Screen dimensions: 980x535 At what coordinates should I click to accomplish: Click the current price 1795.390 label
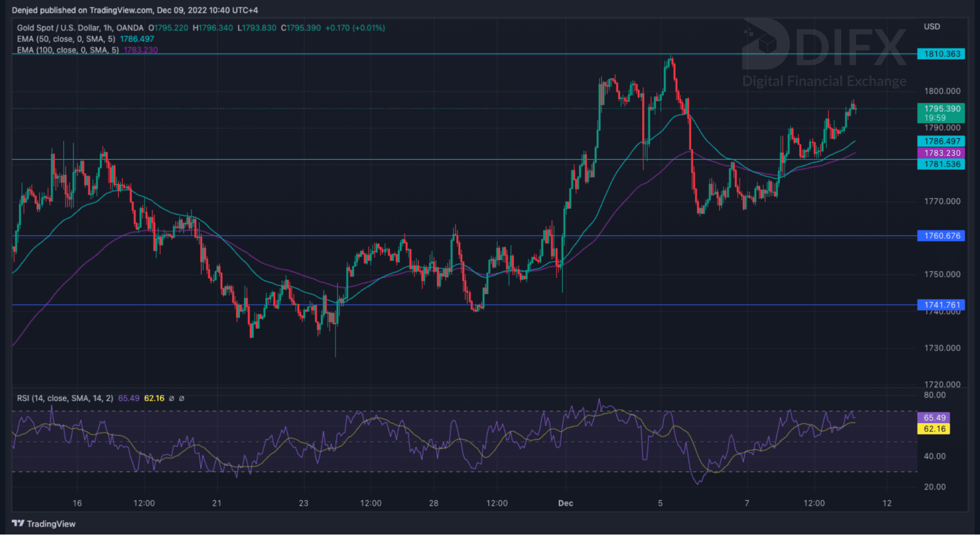(x=941, y=109)
